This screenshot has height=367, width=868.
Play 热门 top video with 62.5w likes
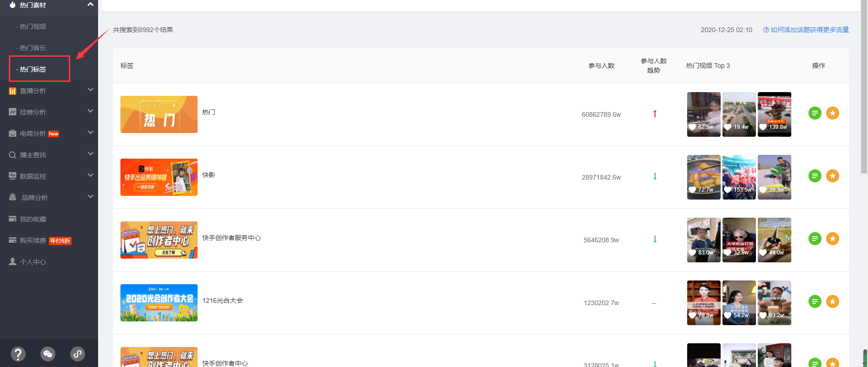(x=704, y=114)
